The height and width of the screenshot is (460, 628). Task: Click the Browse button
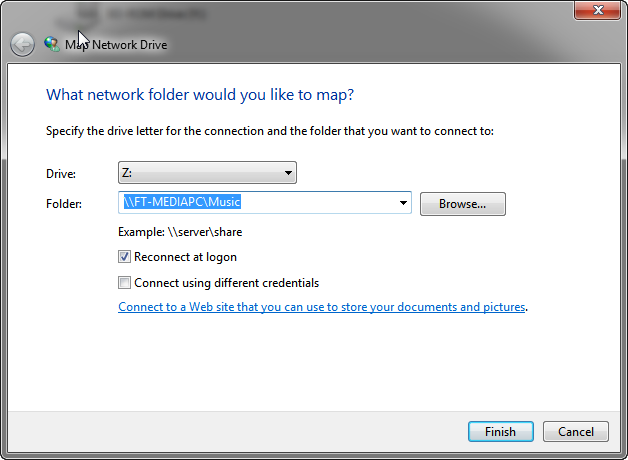click(462, 204)
